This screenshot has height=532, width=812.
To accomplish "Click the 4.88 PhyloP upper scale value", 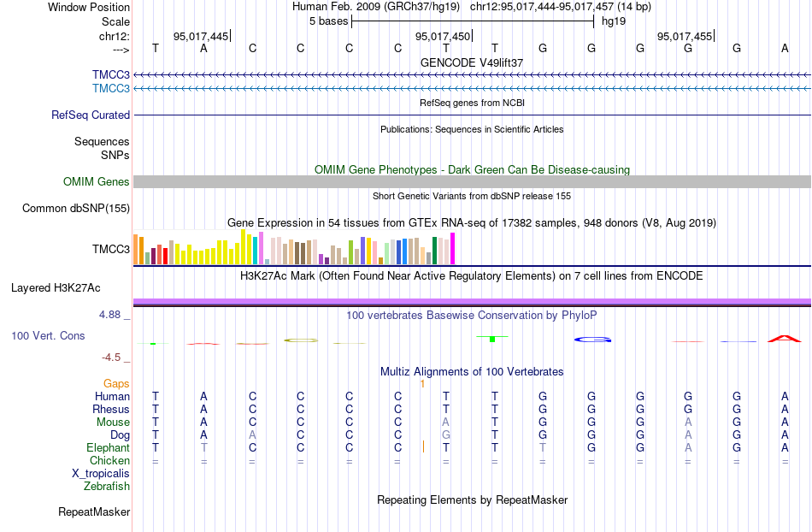I will (x=109, y=315).
